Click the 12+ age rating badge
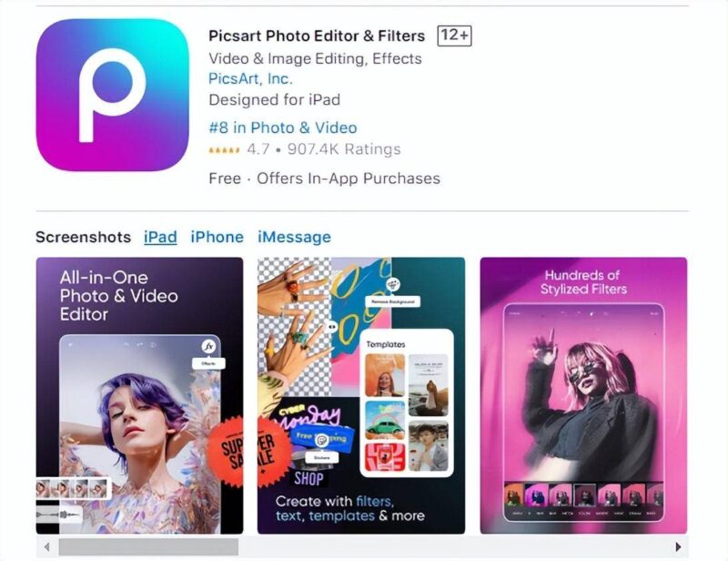Screen dimensions: 728x561 454,36
